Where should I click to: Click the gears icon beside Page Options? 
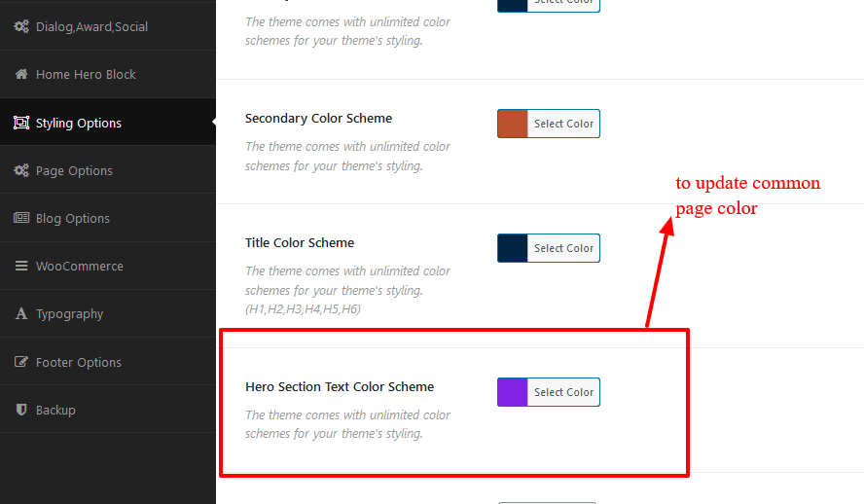pos(21,170)
